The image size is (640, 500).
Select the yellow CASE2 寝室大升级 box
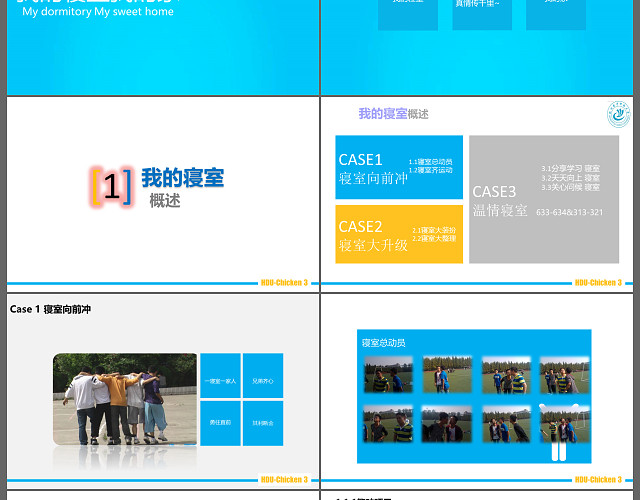399,234
